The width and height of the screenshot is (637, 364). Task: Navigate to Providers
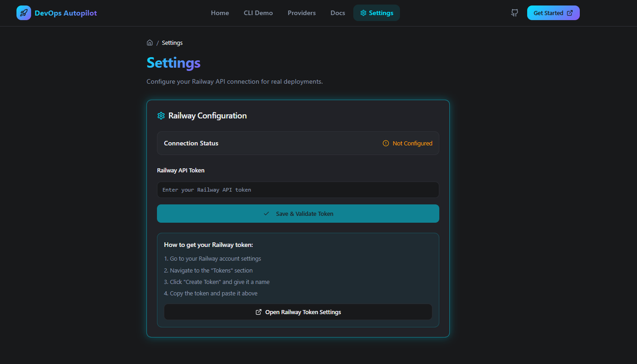tap(302, 13)
